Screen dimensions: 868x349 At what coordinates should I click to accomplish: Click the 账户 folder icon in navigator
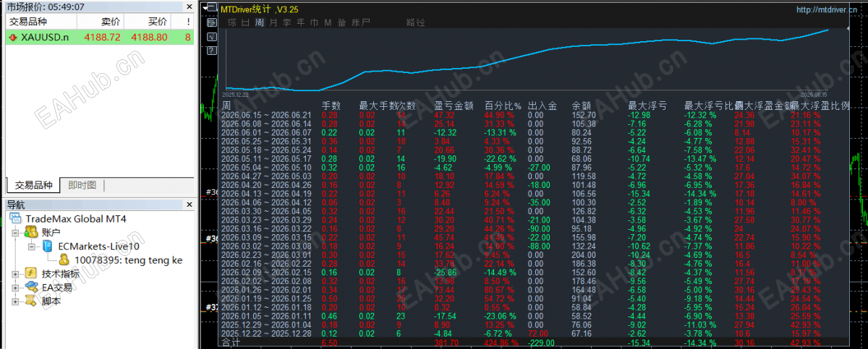coord(31,232)
